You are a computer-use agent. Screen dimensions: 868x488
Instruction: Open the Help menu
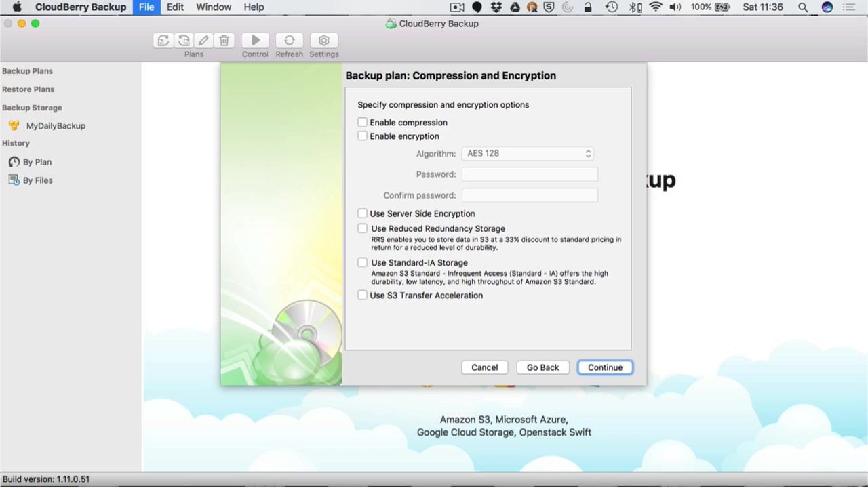254,7
